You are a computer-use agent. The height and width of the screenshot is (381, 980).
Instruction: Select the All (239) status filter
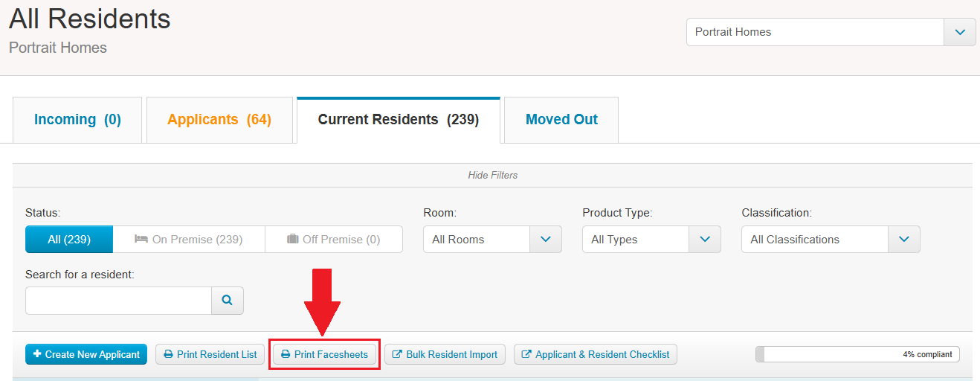[69, 240]
